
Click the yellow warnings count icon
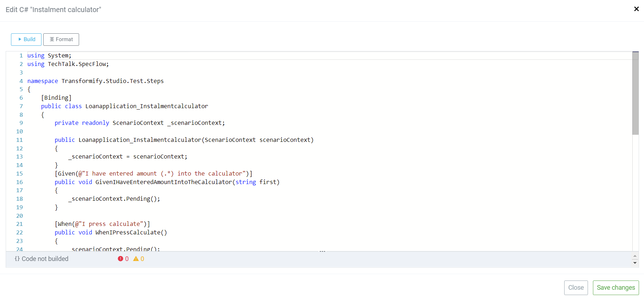click(x=136, y=259)
